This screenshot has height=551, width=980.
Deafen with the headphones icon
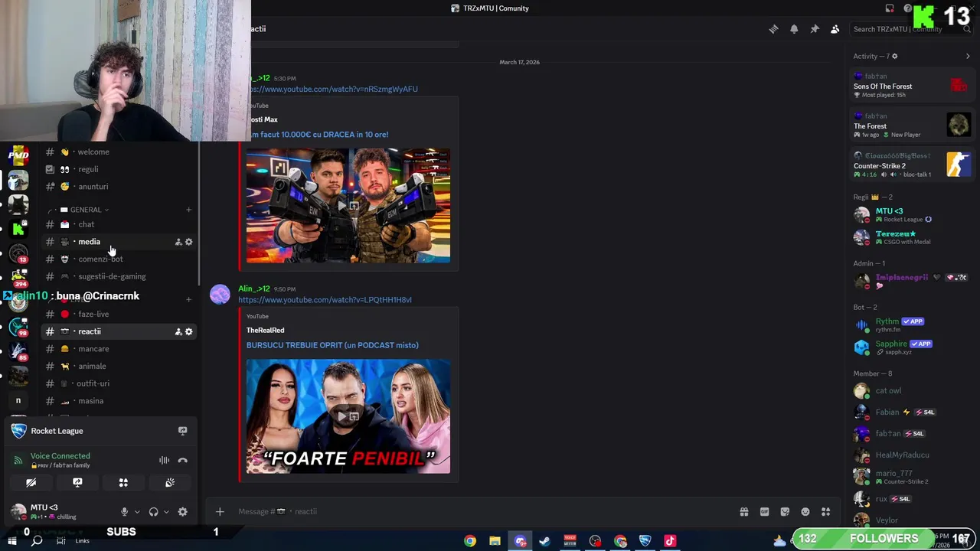[153, 511]
